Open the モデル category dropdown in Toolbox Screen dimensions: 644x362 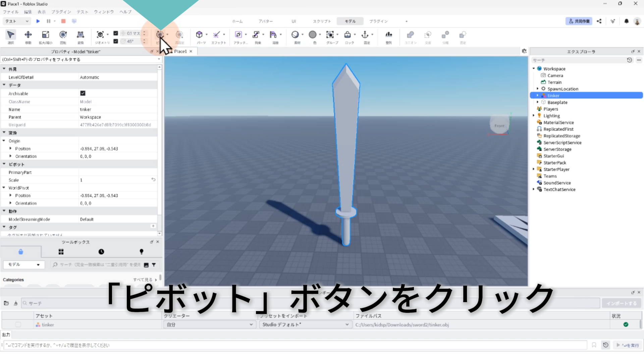click(x=23, y=264)
